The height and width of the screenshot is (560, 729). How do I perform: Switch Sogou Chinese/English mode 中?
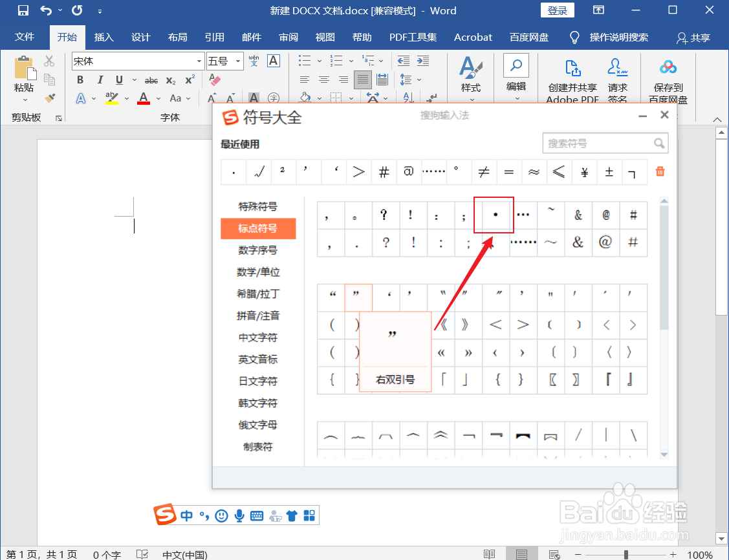click(x=186, y=515)
